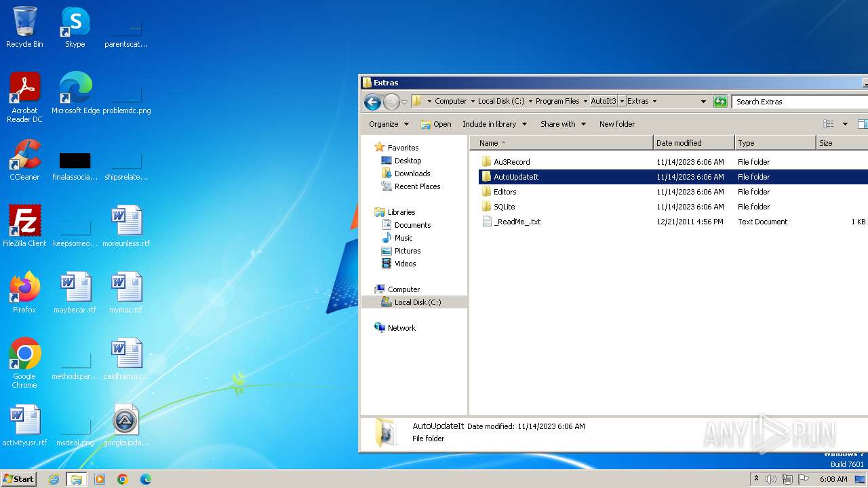Click the refresh button beside address bar

point(720,102)
